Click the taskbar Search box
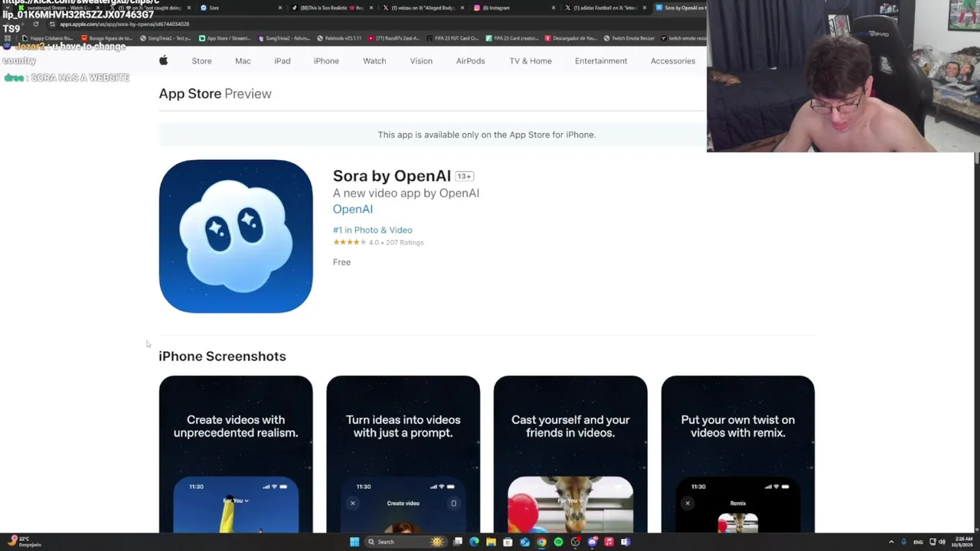Image resolution: width=980 pixels, height=551 pixels. (x=406, y=542)
